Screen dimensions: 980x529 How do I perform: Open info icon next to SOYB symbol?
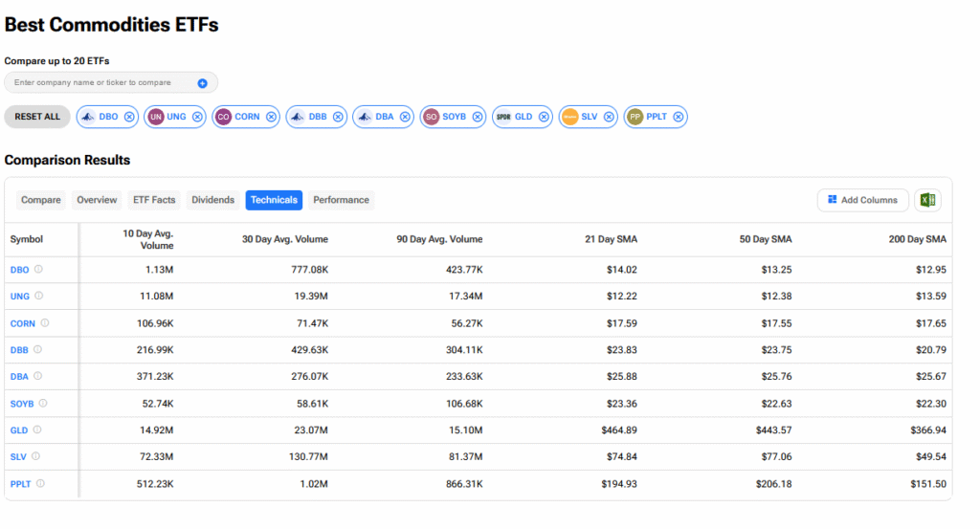pyautogui.click(x=43, y=403)
